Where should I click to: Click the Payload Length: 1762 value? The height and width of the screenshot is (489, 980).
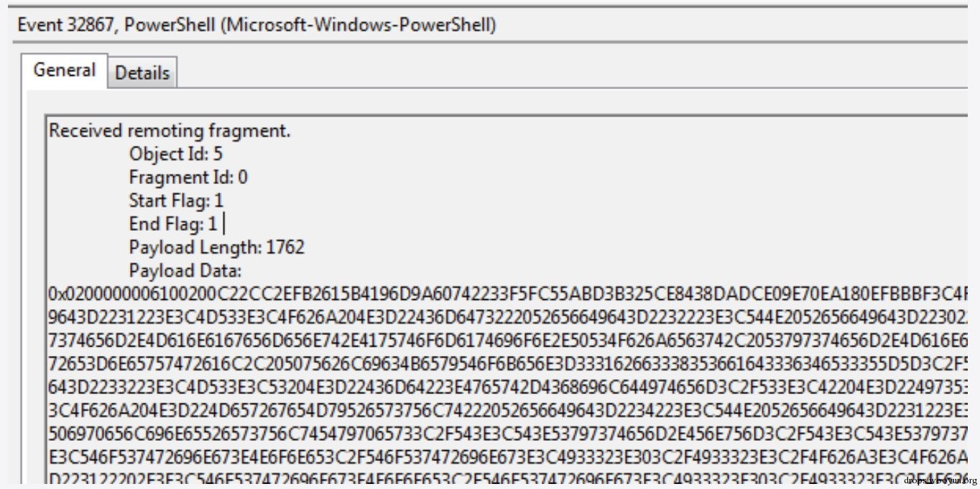point(285,247)
